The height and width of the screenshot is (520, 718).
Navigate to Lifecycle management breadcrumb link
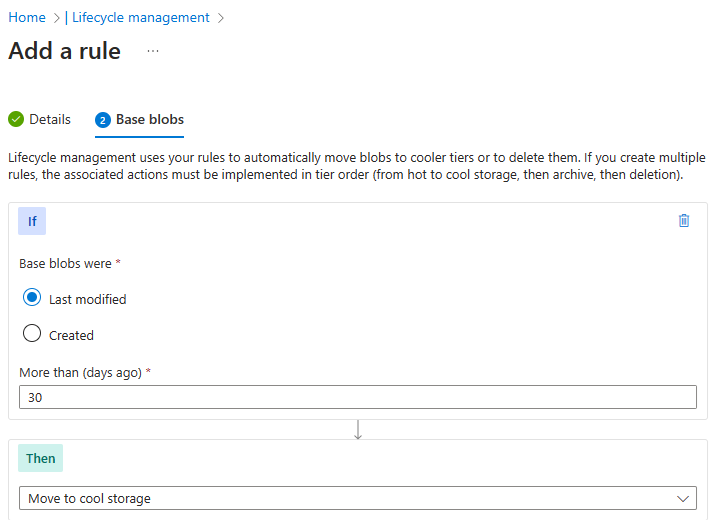pos(141,18)
